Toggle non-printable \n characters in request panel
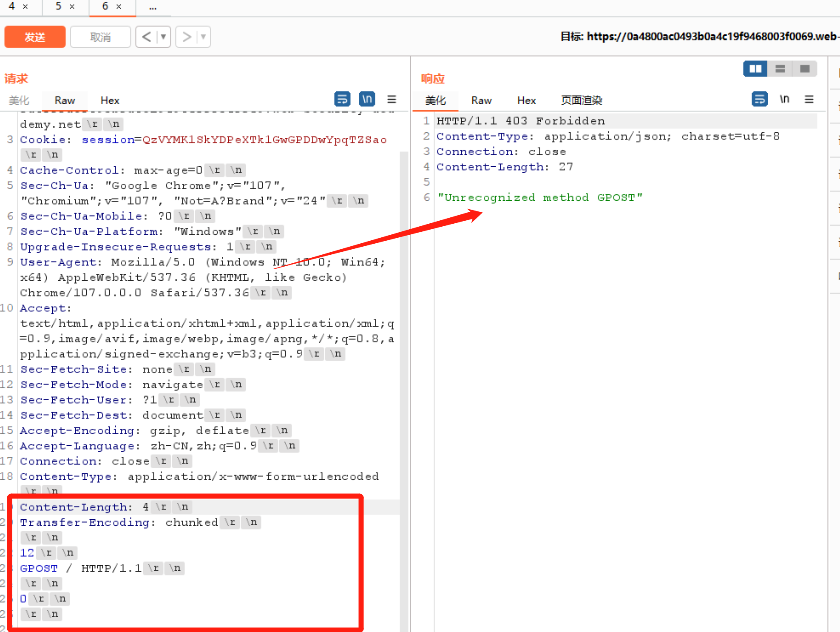Image resolution: width=840 pixels, height=632 pixels. (x=367, y=99)
